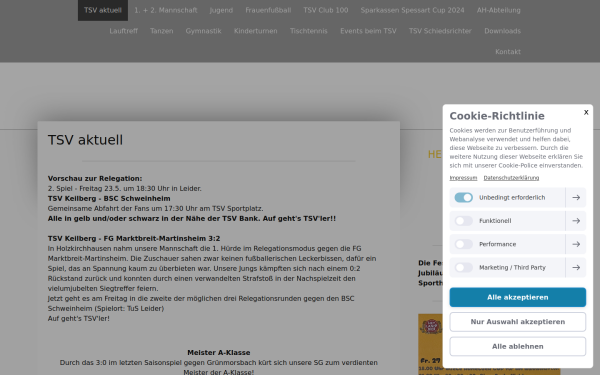Open Sparkassen Spessart Cup 2024 page
600x375 pixels.
pos(412,10)
